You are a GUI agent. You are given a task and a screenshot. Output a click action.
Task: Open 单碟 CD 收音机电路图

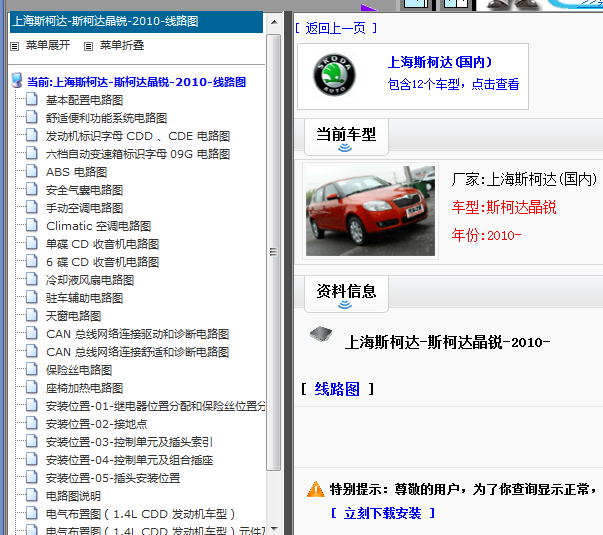tap(103, 244)
